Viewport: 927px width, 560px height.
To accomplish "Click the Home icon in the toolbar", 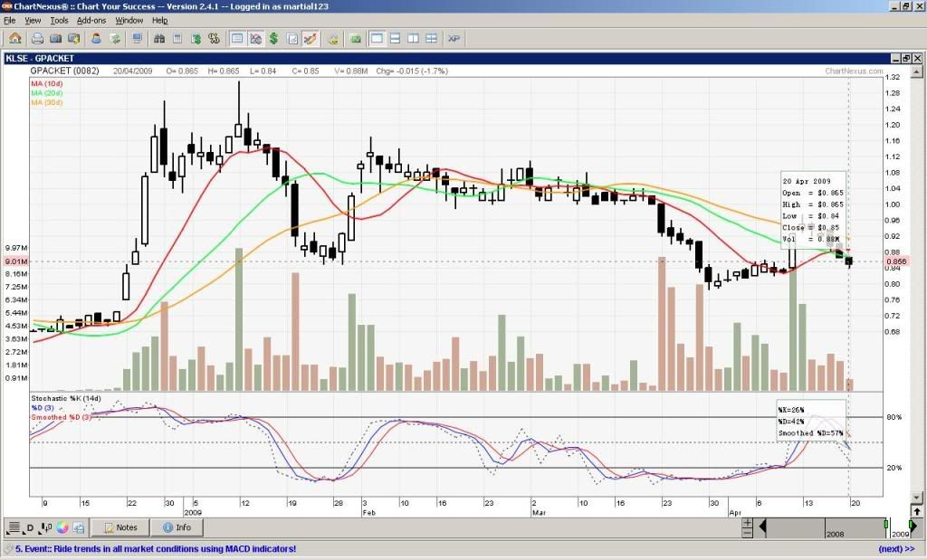I will pos(14,38).
